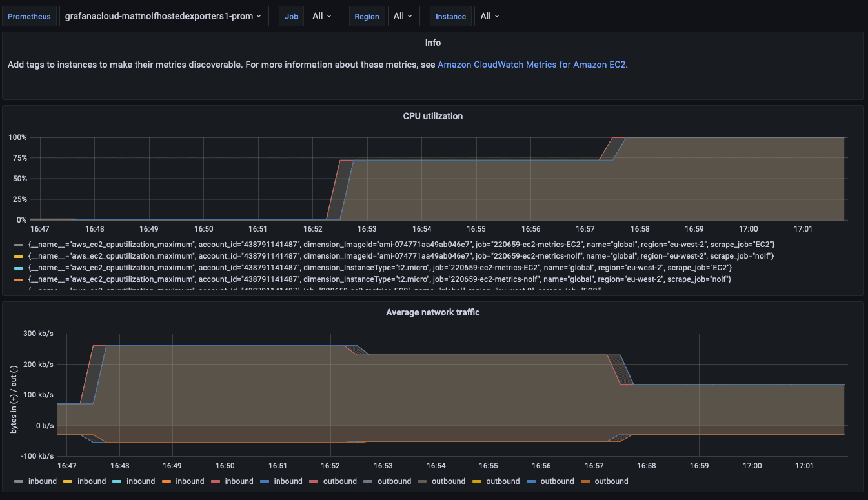The image size is (868, 500).
Task: Open the Prometheus data source dropdown
Action: 164,16
